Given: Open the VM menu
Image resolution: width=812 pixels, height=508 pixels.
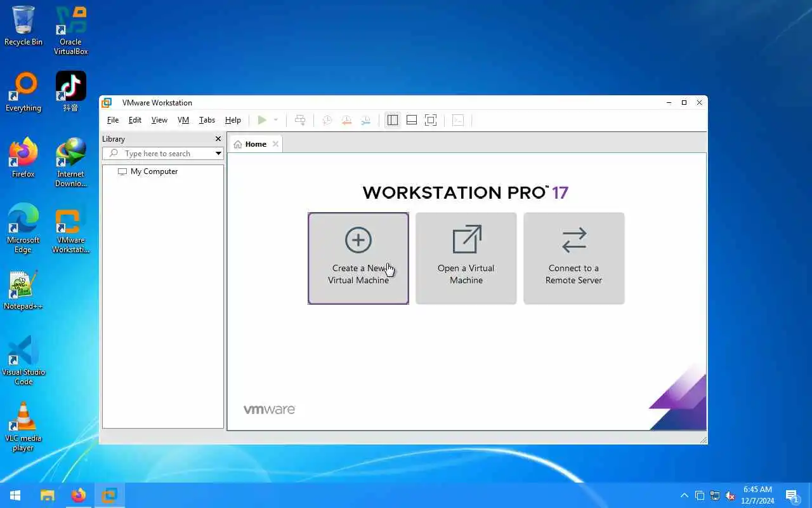Looking at the screenshot, I should pos(183,120).
